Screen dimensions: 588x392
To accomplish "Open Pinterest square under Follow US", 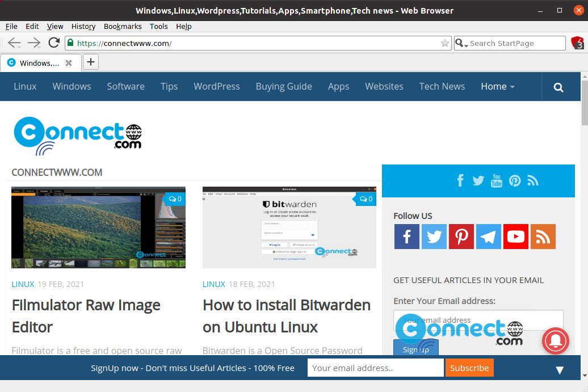I will point(461,237).
